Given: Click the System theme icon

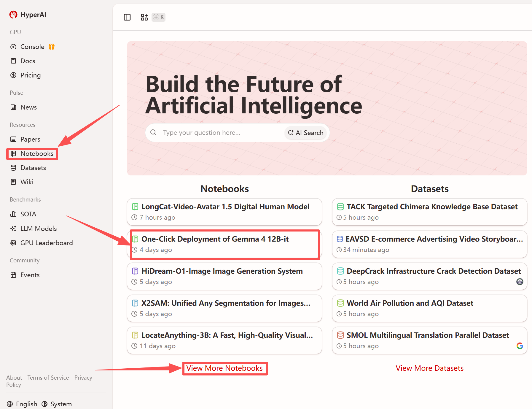Looking at the screenshot, I should (44, 404).
